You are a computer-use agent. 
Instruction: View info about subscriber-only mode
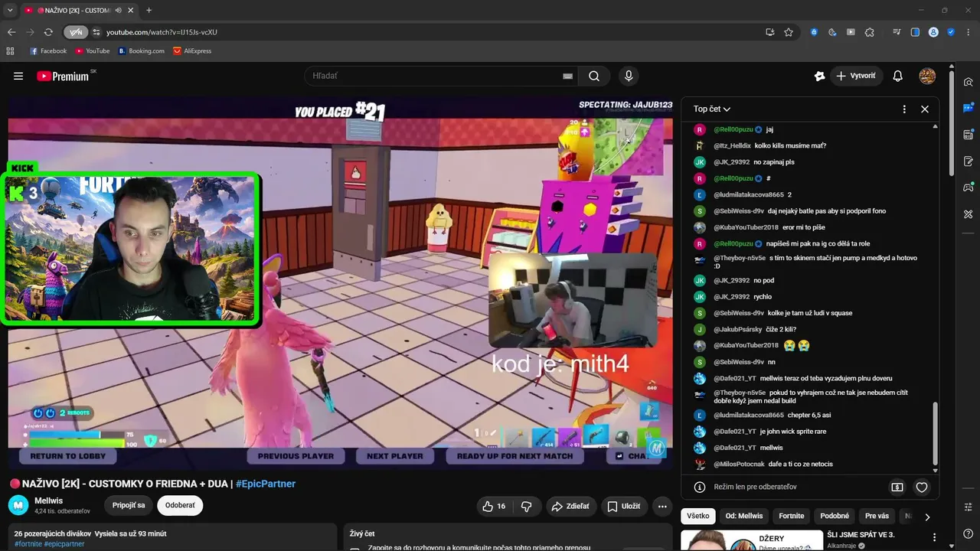click(699, 487)
